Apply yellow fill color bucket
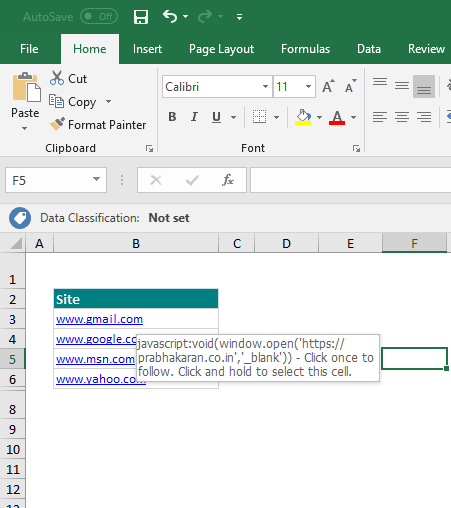This screenshot has width=451, height=508. (303, 117)
